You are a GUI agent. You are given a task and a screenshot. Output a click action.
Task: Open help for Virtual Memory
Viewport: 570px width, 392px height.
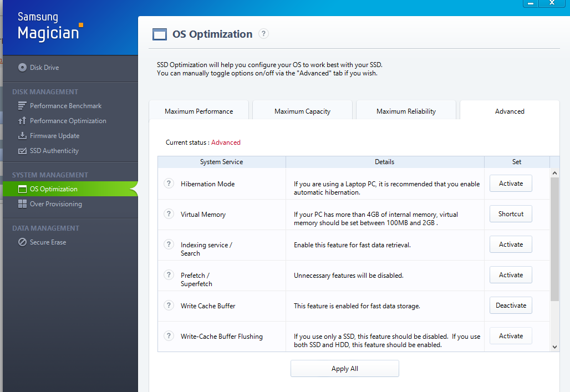[x=169, y=214]
